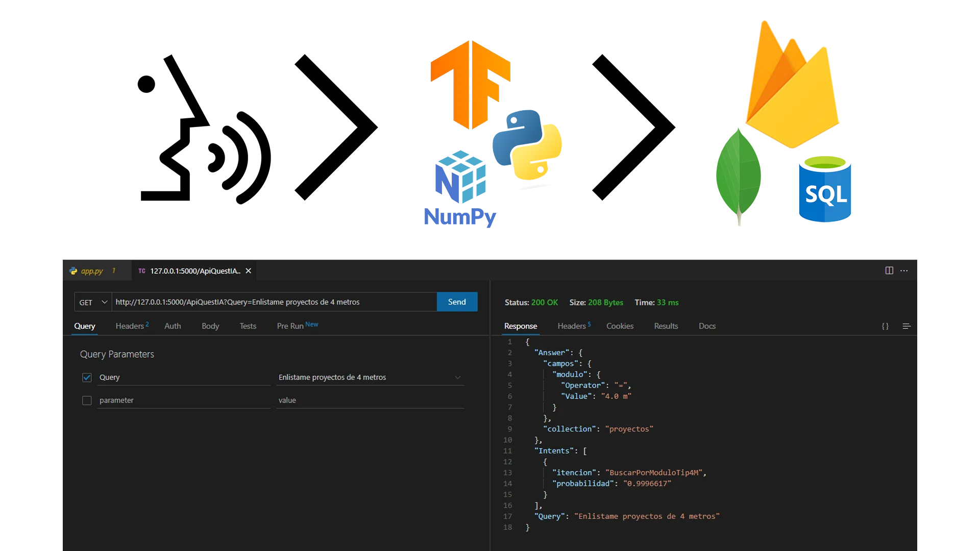Viewport: 980px width, 551px height.
Task: Select the Tests tab
Action: [x=248, y=326]
